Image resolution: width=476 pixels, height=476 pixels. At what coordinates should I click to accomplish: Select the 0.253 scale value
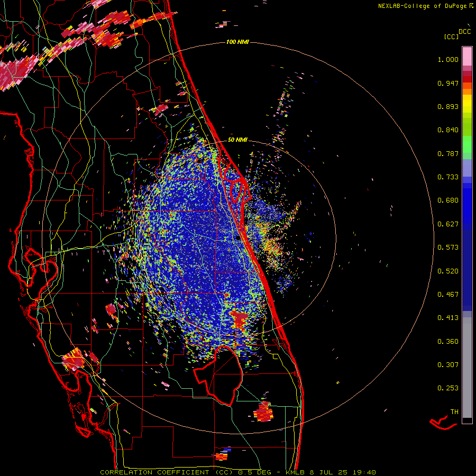pyautogui.click(x=448, y=388)
